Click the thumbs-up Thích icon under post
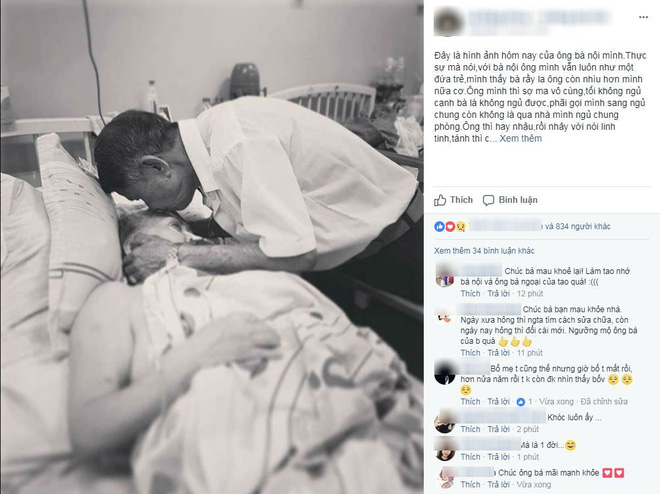The image size is (660, 494). coord(440,200)
